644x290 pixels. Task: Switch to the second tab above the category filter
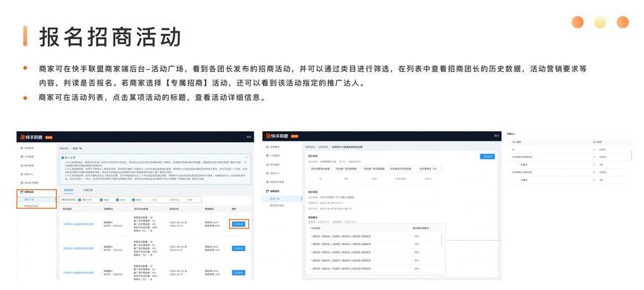(88, 191)
